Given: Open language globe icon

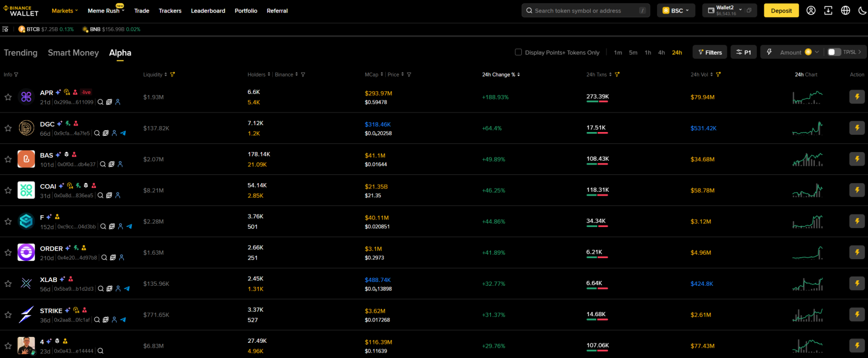Looking at the screenshot, I should pyautogui.click(x=846, y=10).
